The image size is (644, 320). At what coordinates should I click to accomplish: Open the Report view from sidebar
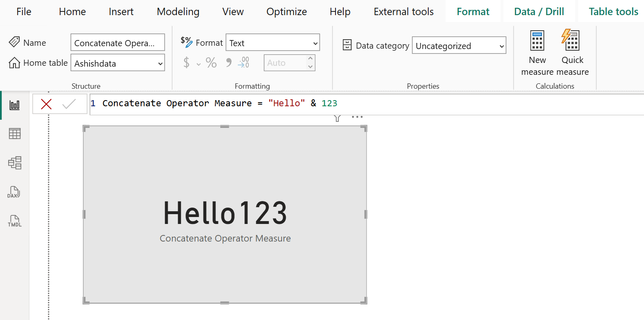15,105
